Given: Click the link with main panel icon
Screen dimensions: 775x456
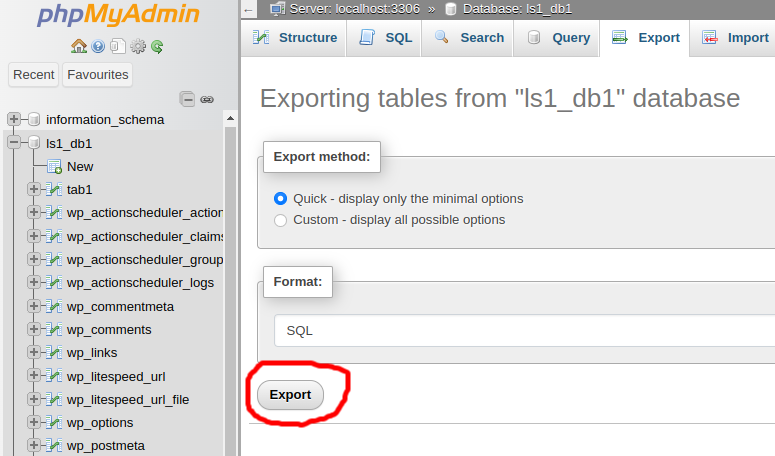Looking at the screenshot, I should click(x=207, y=99).
